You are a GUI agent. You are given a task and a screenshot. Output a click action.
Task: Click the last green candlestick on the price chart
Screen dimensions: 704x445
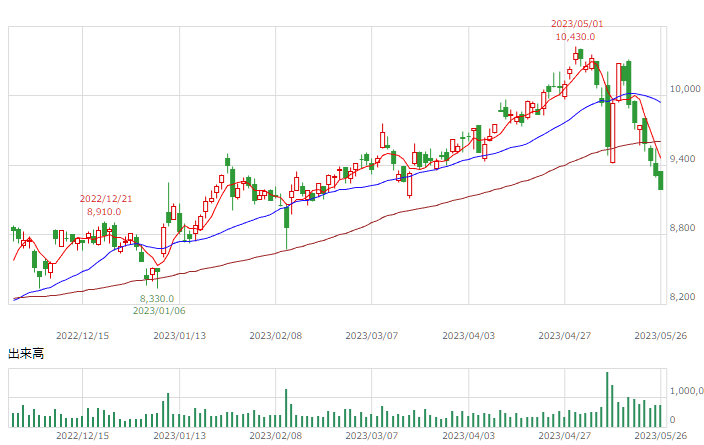point(660,181)
